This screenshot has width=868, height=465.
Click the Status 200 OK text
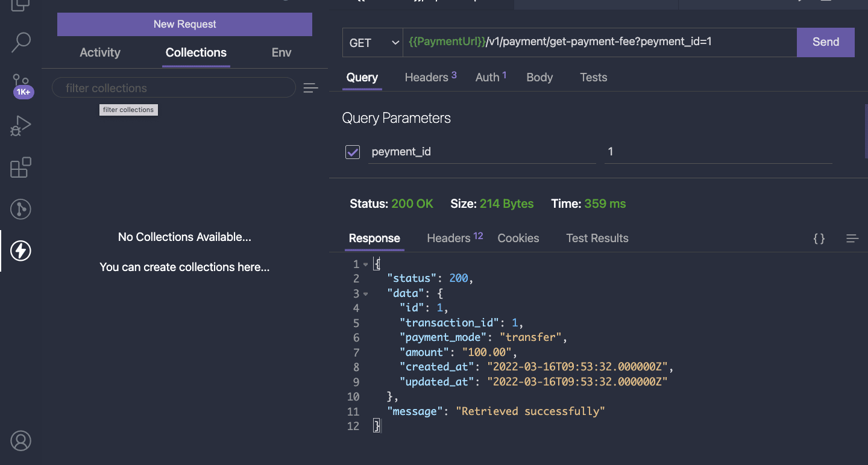(392, 204)
